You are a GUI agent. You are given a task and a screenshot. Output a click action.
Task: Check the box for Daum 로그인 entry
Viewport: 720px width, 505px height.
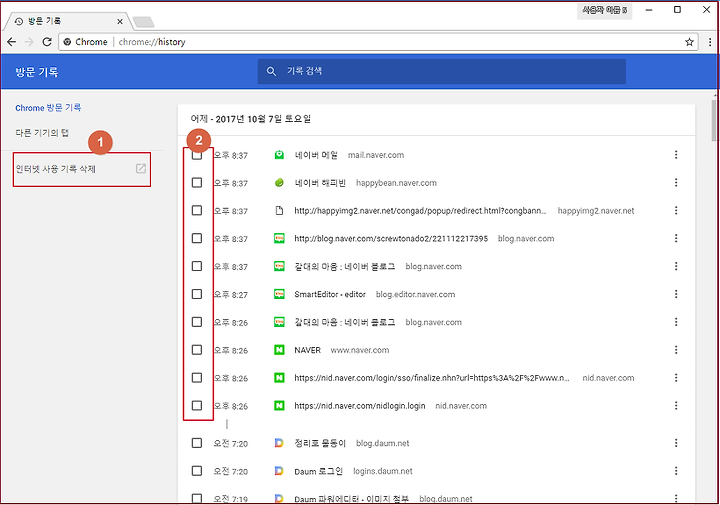click(x=197, y=471)
